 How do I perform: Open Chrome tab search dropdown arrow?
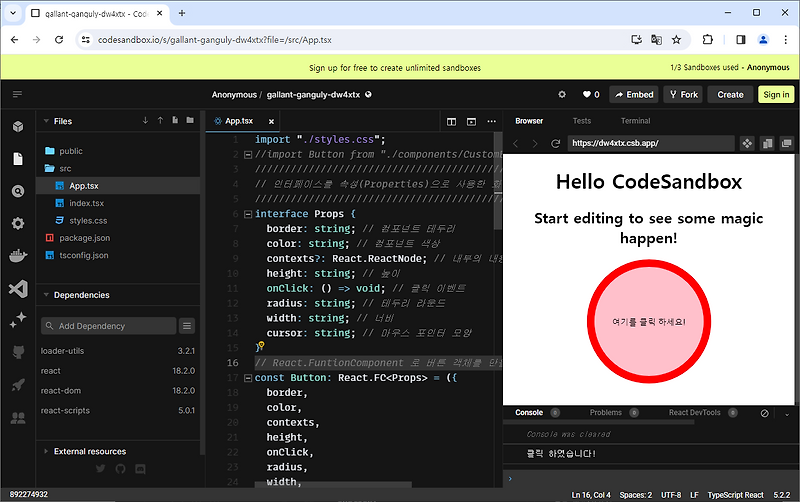point(13,13)
